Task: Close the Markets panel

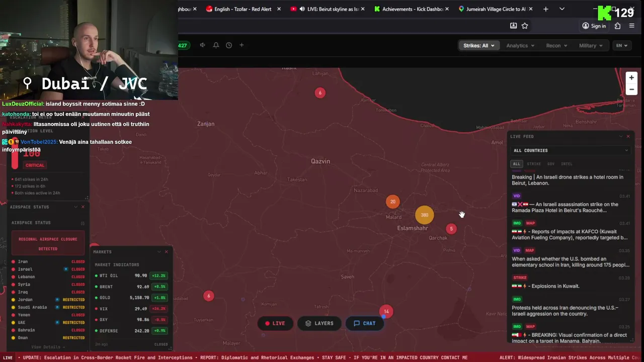Action: tap(166, 252)
